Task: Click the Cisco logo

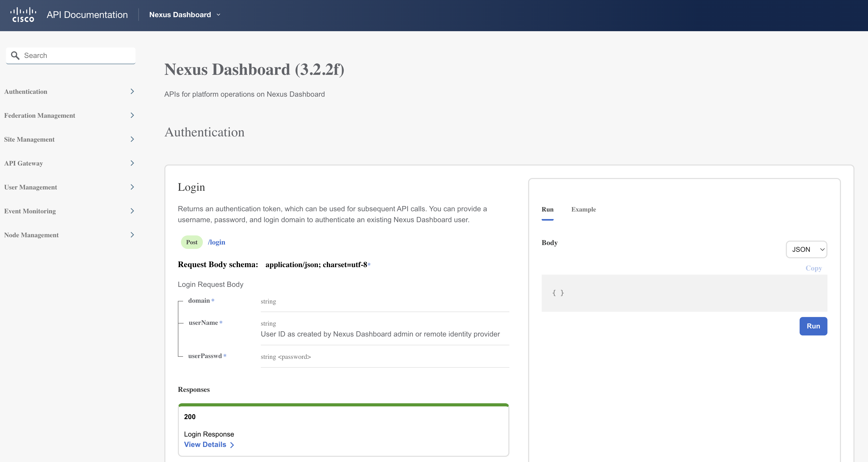Action: pyautogui.click(x=23, y=15)
